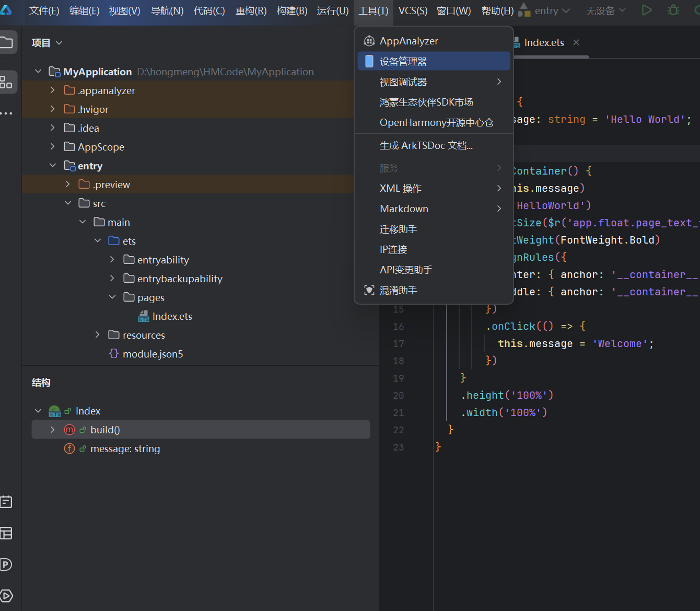Click the 'Welcome' string in the code
The image size is (700, 611).
coord(620,343)
